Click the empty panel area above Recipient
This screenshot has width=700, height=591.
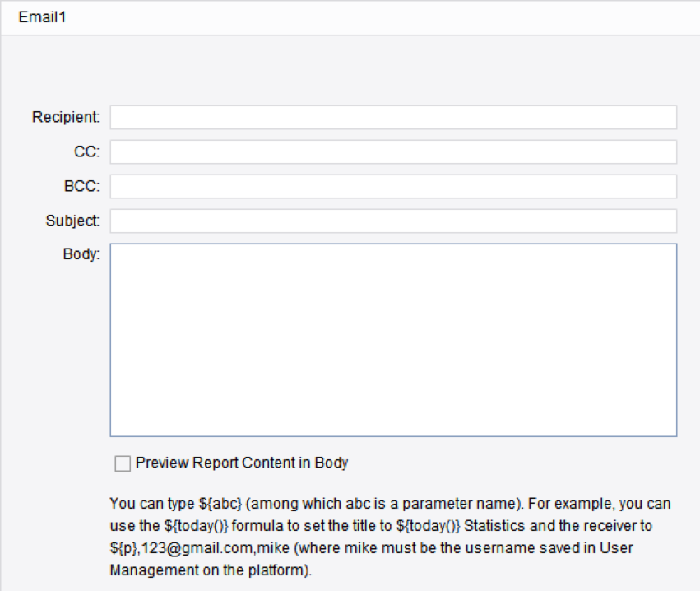(350, 69)
